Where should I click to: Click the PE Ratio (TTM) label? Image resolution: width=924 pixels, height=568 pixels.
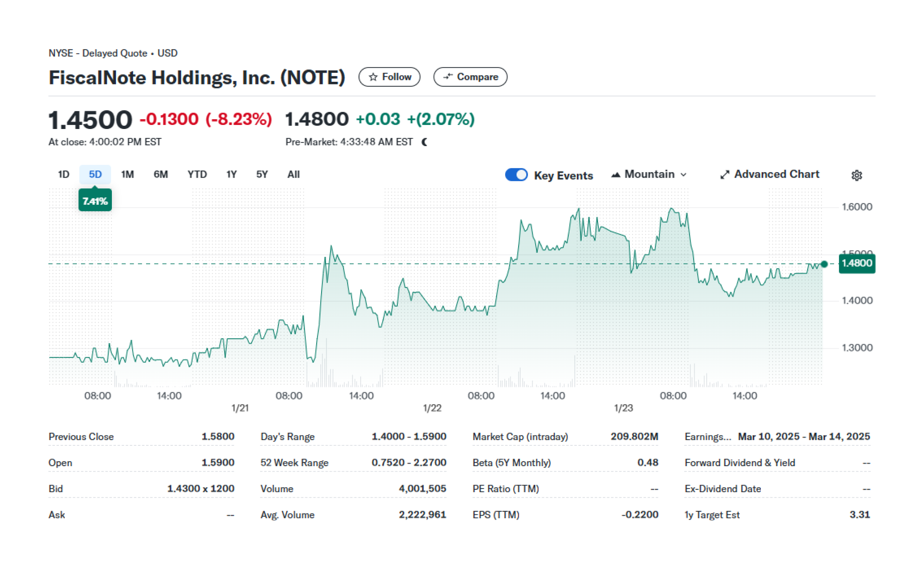[x=505, y=488]
